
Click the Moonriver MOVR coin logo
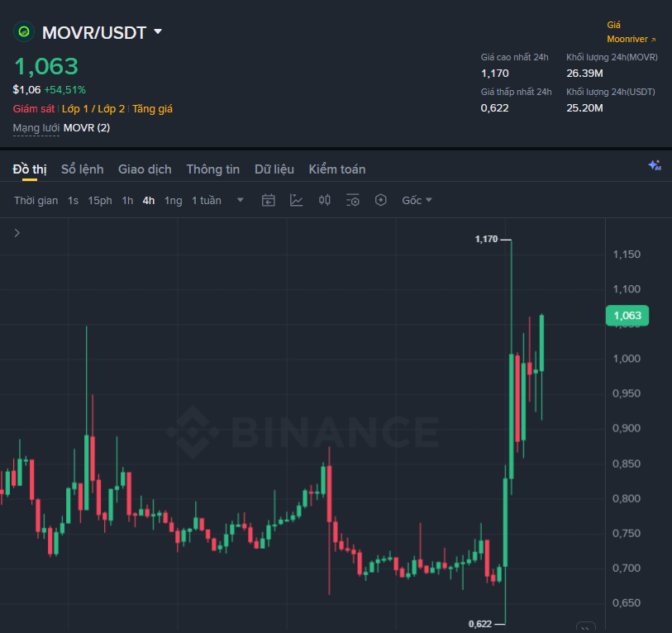(24, 31)
